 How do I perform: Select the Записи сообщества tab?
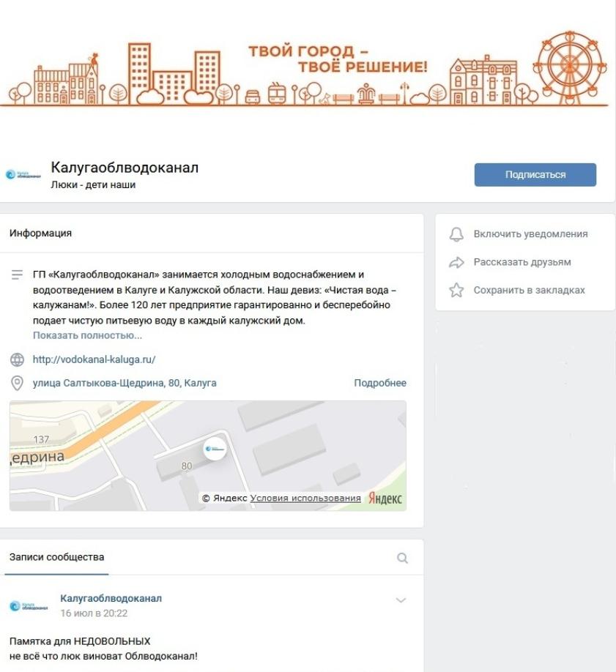click(56, 557)
